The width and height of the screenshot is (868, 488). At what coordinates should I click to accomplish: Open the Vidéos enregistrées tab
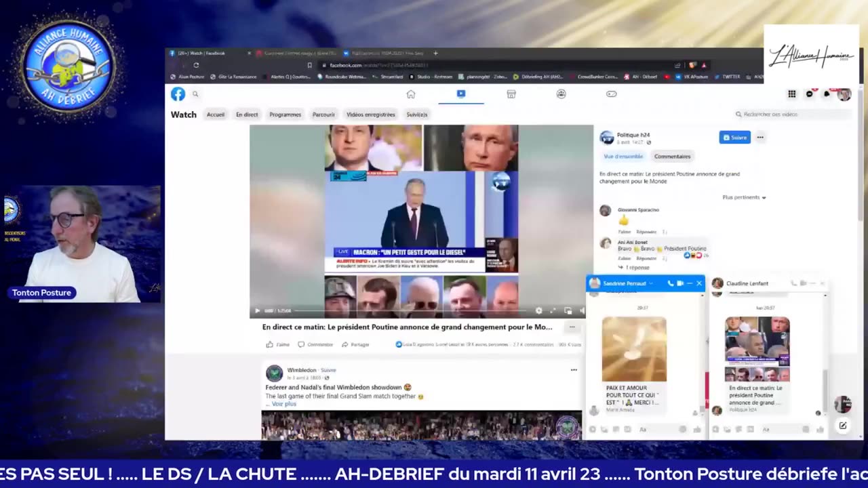click(371, 115)
